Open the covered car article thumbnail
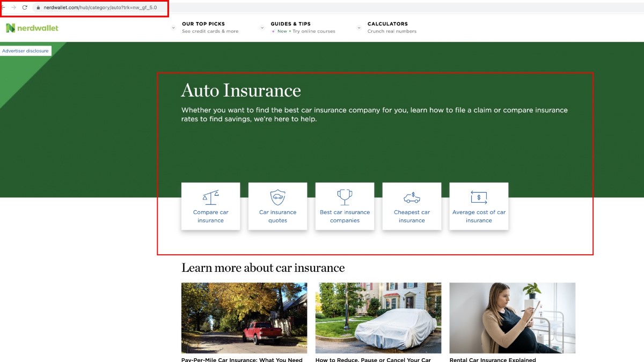 point(378,318)
